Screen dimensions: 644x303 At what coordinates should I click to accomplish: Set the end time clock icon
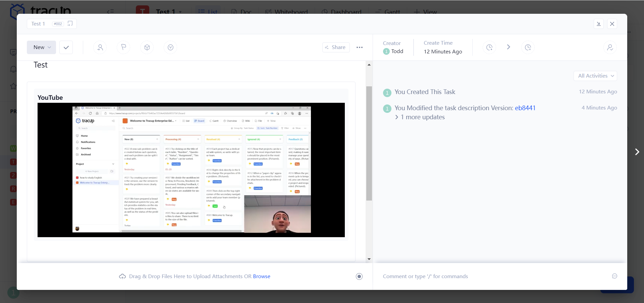click(x=528, y=47)
